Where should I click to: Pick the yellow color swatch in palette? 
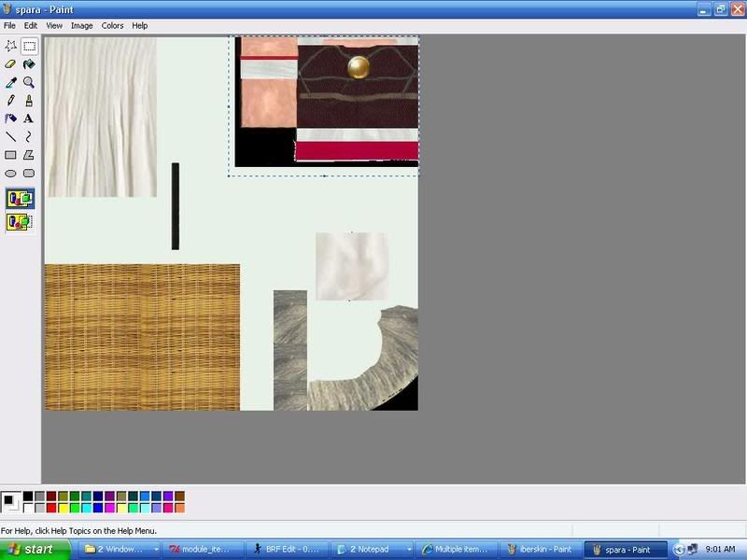tap(63, 508)
